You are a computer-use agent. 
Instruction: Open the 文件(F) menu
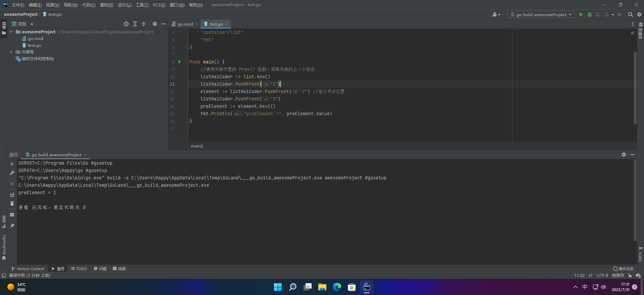point(18,5)
